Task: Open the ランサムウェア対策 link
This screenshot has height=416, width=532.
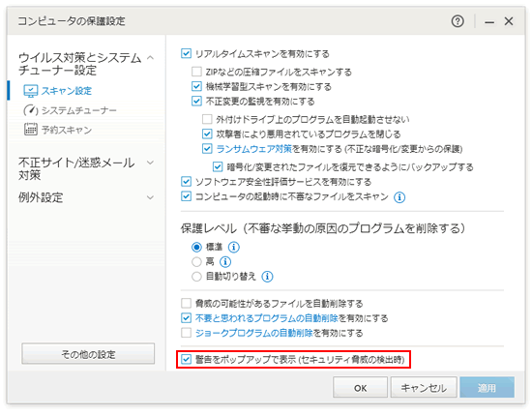Action: [x=254, y=149]
